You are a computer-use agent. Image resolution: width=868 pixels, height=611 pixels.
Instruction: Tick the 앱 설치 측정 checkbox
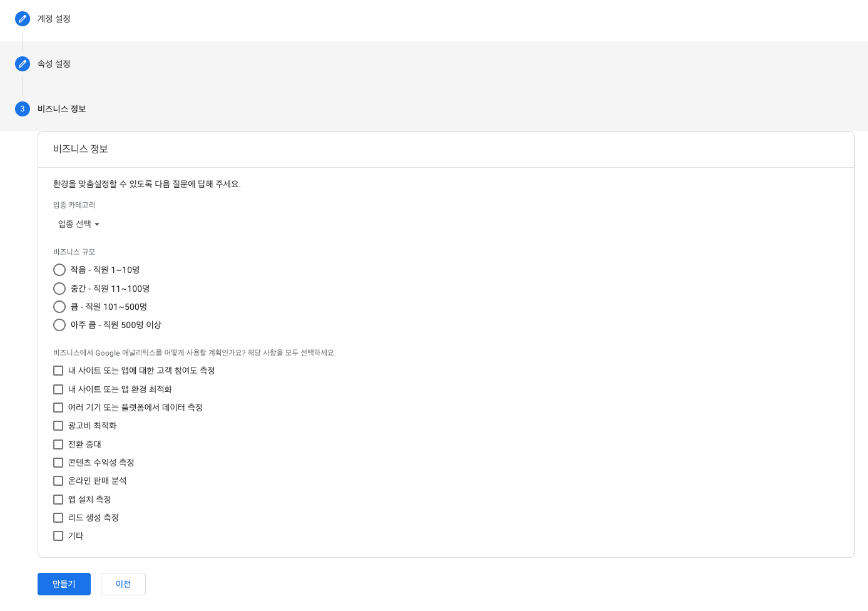[x=58, y=500]
